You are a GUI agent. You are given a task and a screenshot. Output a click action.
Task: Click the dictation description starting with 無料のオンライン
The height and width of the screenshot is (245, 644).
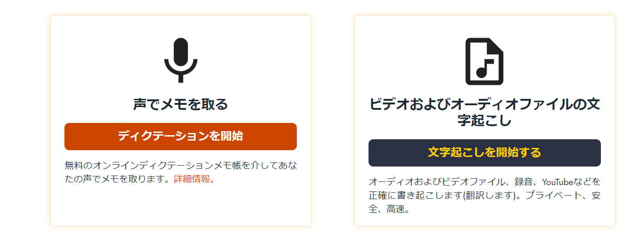pyautogui.click(x=181, y=172)
